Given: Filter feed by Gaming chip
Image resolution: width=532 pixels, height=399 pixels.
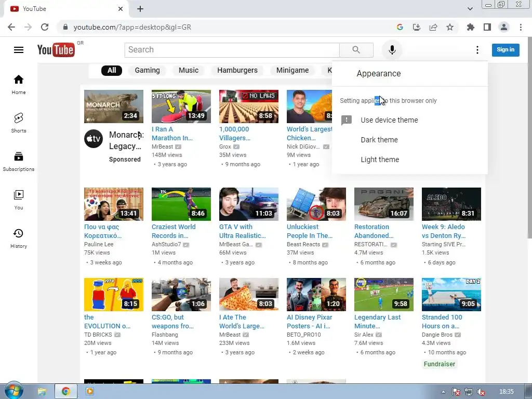Looking at the screenshot, I should point(147,70).
